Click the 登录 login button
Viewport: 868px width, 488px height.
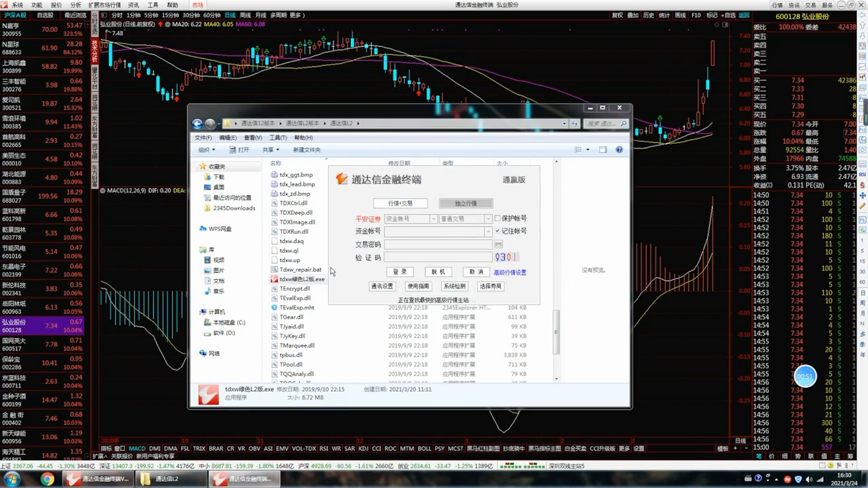[400, 272]
